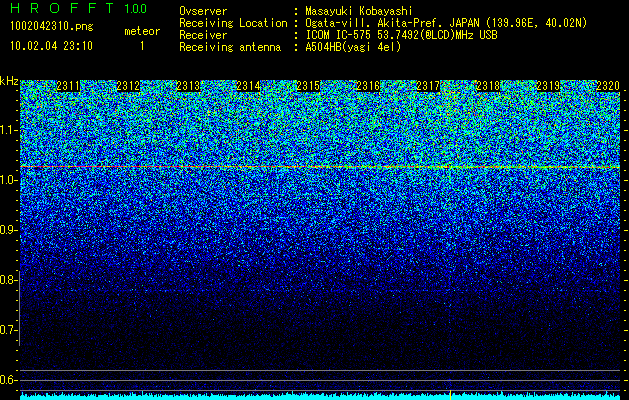Click the 'Receiving Location' field label
629x400 pixels.
coord(233,23)
